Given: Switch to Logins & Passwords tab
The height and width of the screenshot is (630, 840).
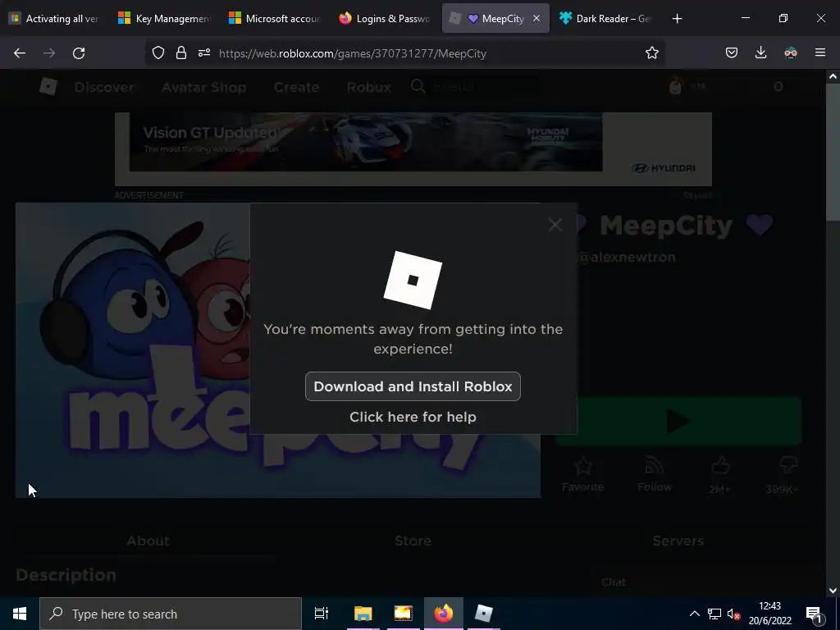Looking at the screenshot, I should [386, 19].
